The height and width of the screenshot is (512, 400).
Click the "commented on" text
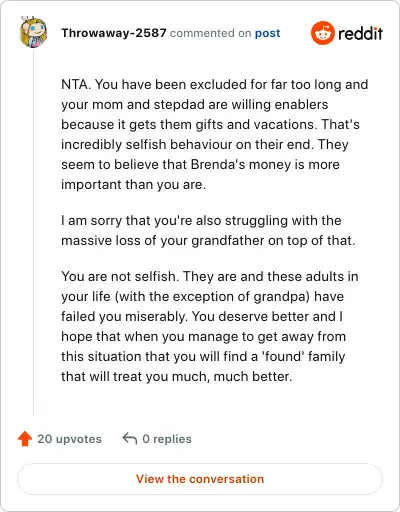pos(210,33)
